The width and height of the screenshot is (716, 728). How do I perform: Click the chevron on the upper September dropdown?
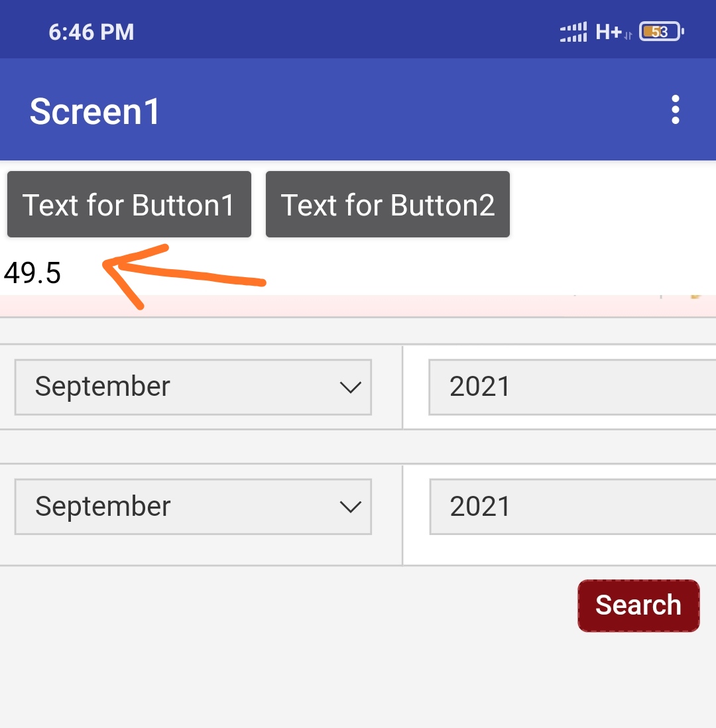349,387
